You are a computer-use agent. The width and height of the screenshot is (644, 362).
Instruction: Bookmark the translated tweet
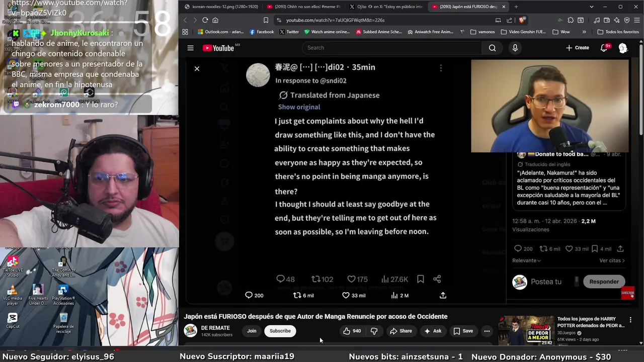[x=420, y=279]
